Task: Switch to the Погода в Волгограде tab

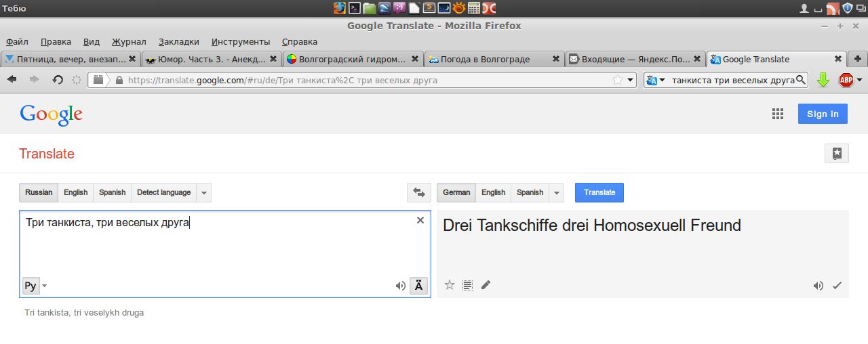Action: (494, 59)
